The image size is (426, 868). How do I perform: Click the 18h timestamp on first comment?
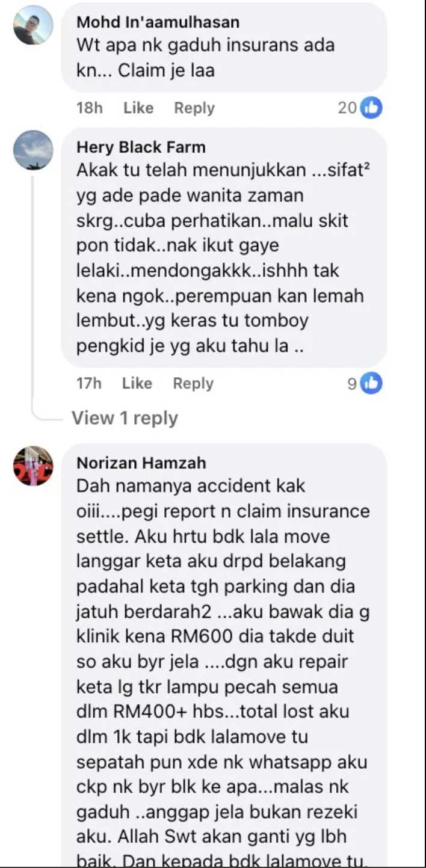[90, 108]
